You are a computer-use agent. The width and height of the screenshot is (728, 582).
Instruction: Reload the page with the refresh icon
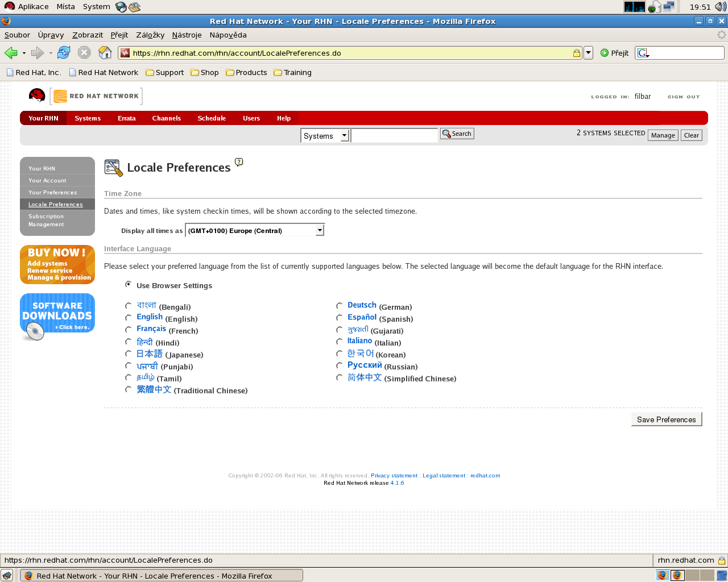coord(64,53)
